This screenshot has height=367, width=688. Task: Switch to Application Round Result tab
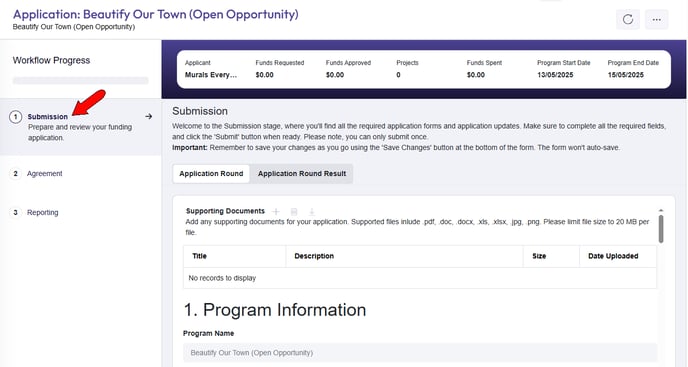(x=302, y=174)
